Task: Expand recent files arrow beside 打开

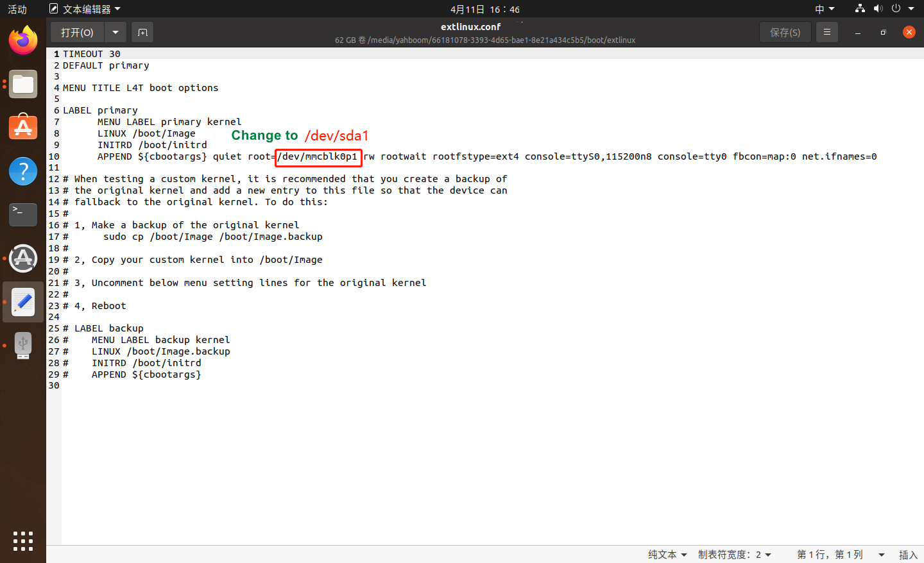Action: pos(115,32)
